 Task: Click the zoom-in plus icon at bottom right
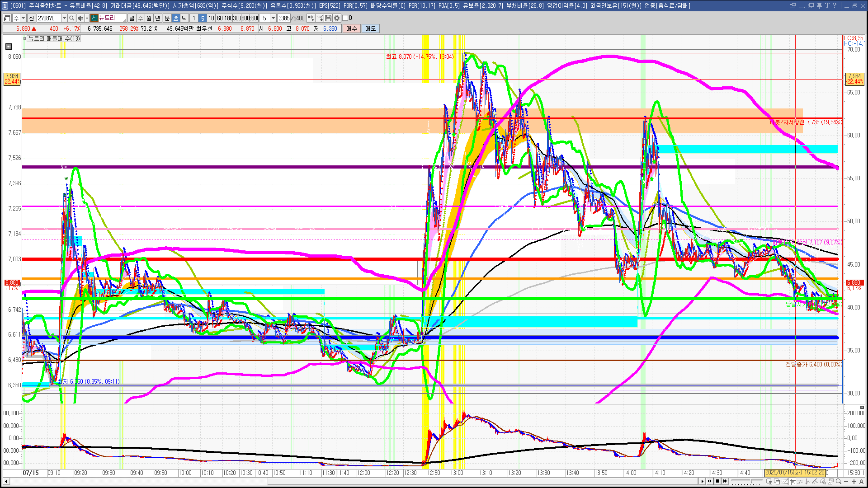click(x=854, y=482)
